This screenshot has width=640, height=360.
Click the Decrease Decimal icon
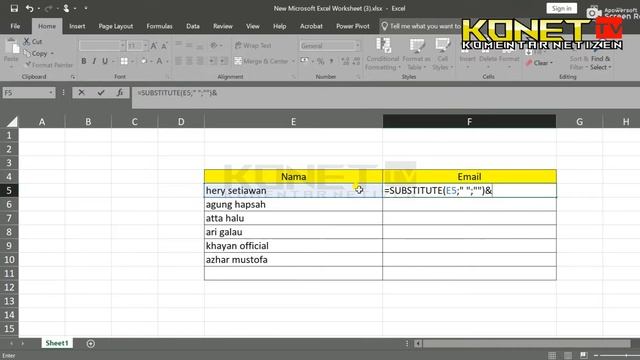click(x=356, y=61)
